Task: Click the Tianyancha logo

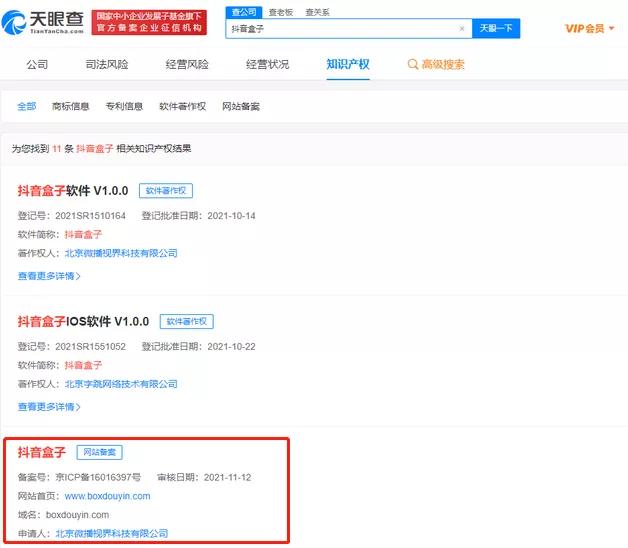Action: [43, 22]
